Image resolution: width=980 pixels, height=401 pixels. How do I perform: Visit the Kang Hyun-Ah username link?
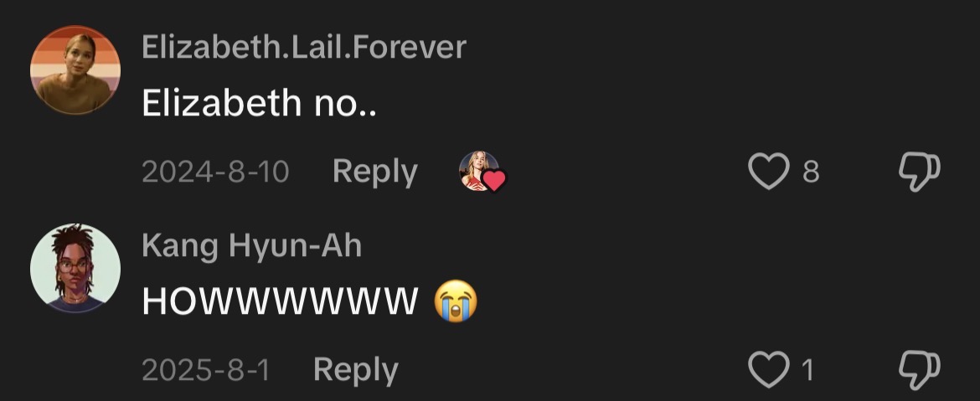click(252, 245)
